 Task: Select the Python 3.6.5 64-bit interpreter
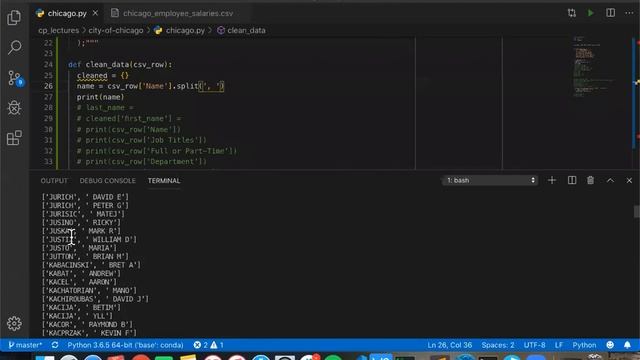coord(125,345)
